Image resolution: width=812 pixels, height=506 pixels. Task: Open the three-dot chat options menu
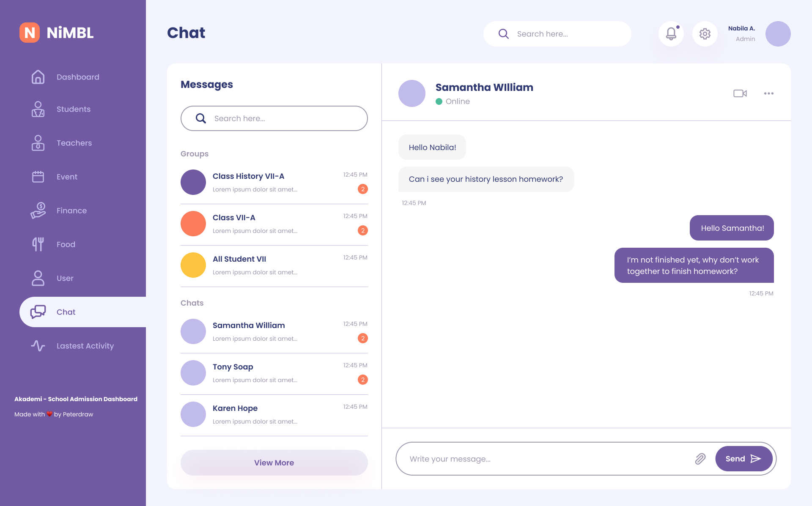point(768,93)
